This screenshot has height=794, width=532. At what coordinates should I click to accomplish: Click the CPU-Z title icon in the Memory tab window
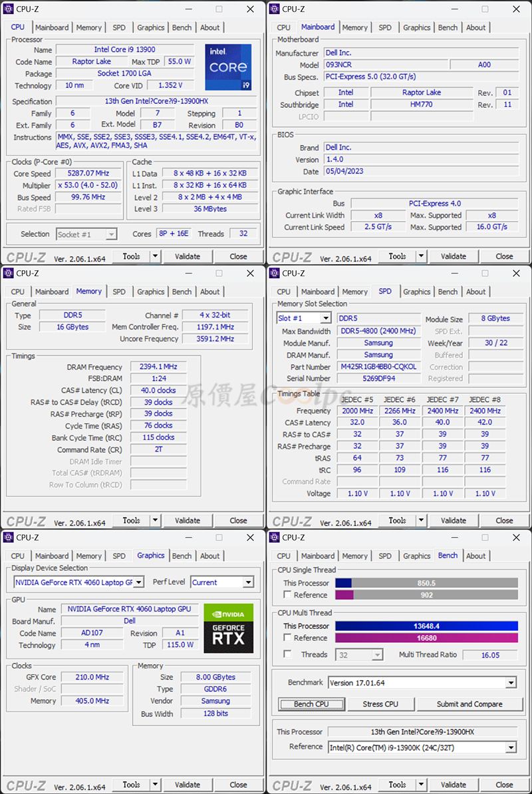pyautogui.click(x=8, y=273)
